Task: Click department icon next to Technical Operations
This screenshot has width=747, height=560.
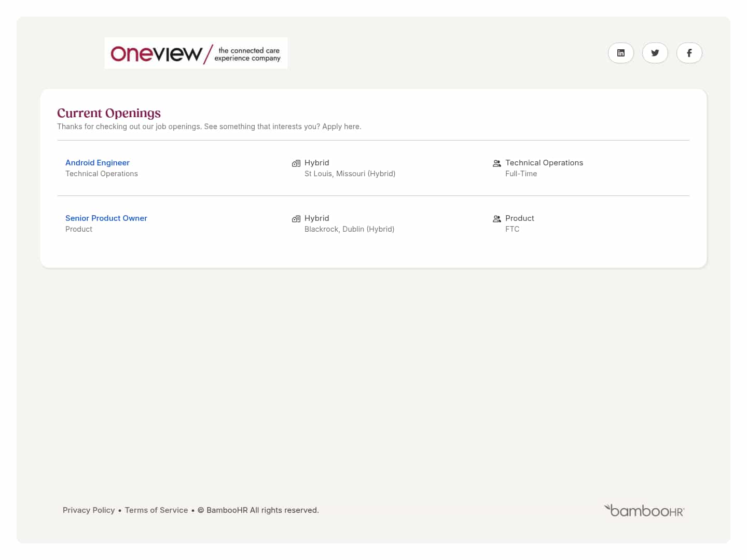Action: click(x=496, y=163)
